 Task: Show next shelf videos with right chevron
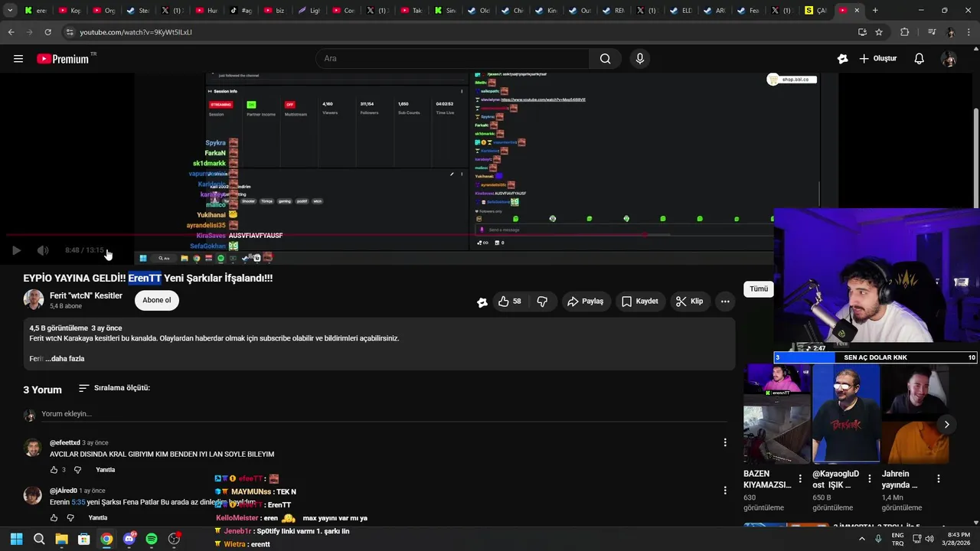pos(946,425)
